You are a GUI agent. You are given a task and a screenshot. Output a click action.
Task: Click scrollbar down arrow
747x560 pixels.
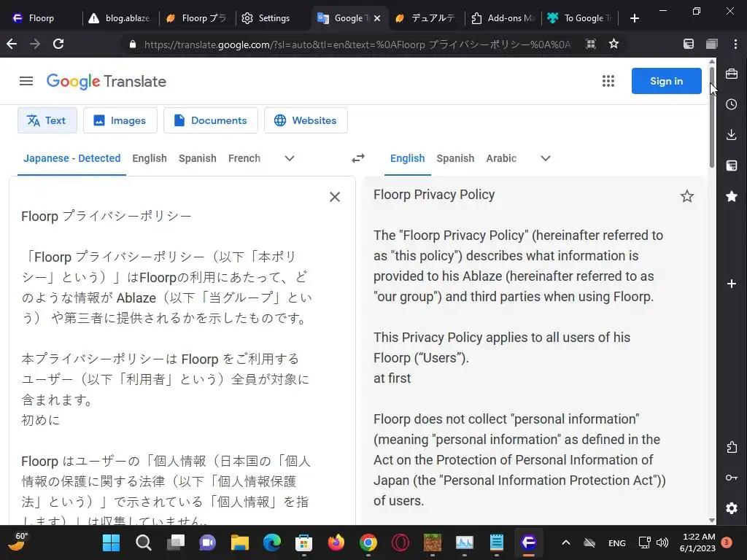tap(712, 521)
